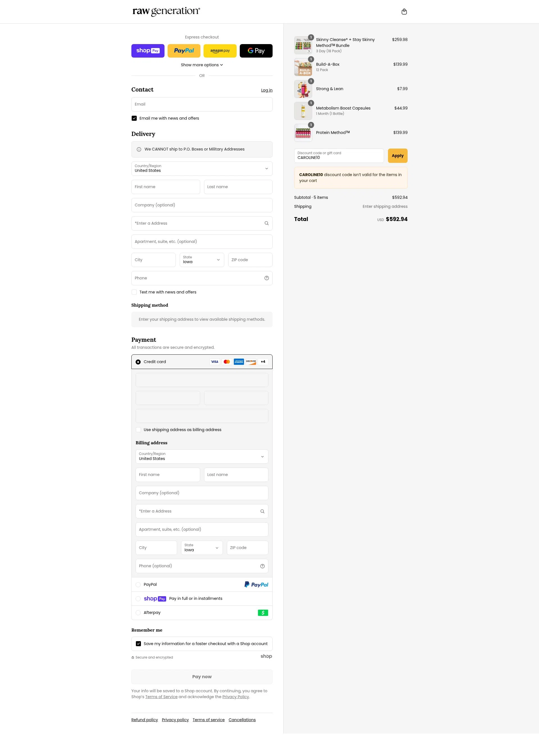
Task: Click the delivery address search magnifier icon
Action: (266, 224)
